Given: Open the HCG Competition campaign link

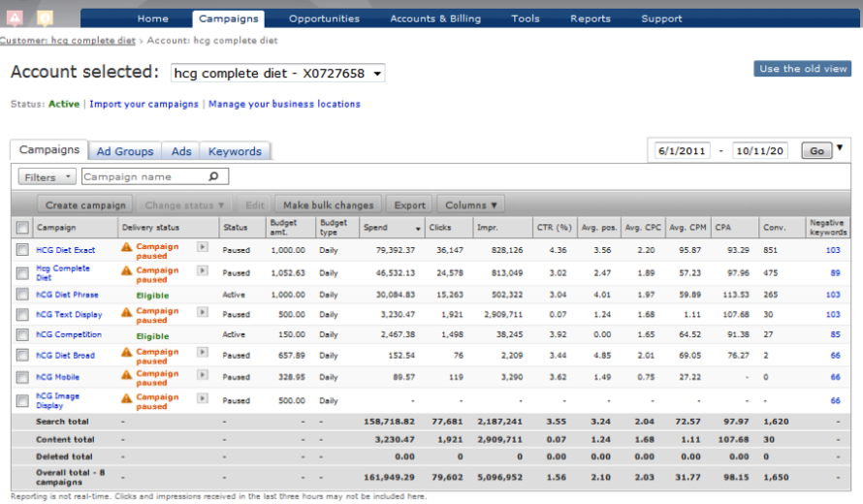Looking at the screenshot, I should tap(69, 334).
